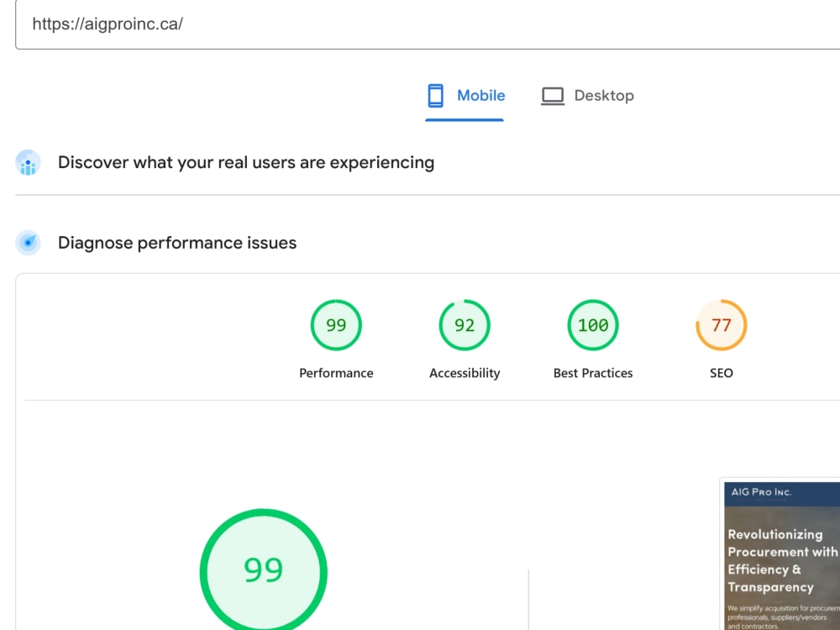
Task: Click the diagnose performance radar icon
Action: coord(29,244)
